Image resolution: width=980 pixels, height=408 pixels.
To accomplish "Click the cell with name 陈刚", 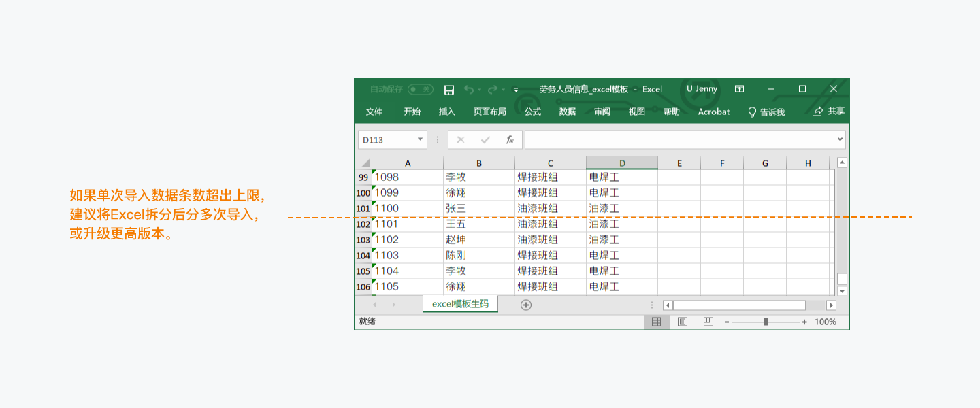I will 479,256.
